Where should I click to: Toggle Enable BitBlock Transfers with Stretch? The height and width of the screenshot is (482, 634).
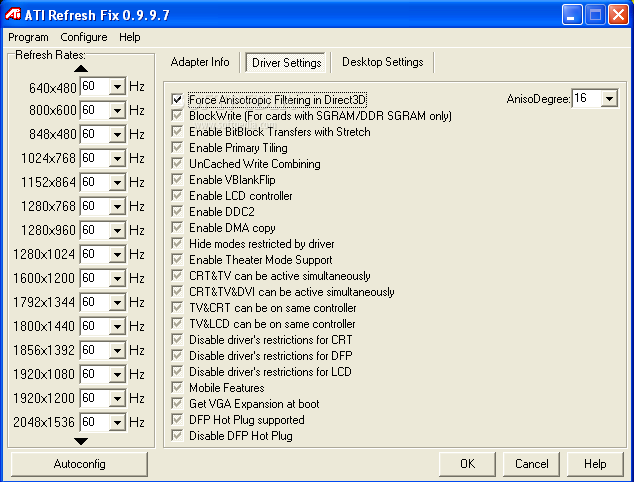[x=177, y=131]
